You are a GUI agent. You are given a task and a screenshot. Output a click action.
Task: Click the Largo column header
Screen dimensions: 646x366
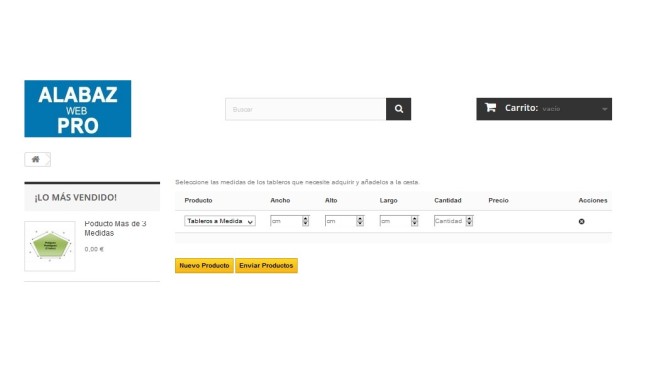pyautogui.click(x=388, y=200)
